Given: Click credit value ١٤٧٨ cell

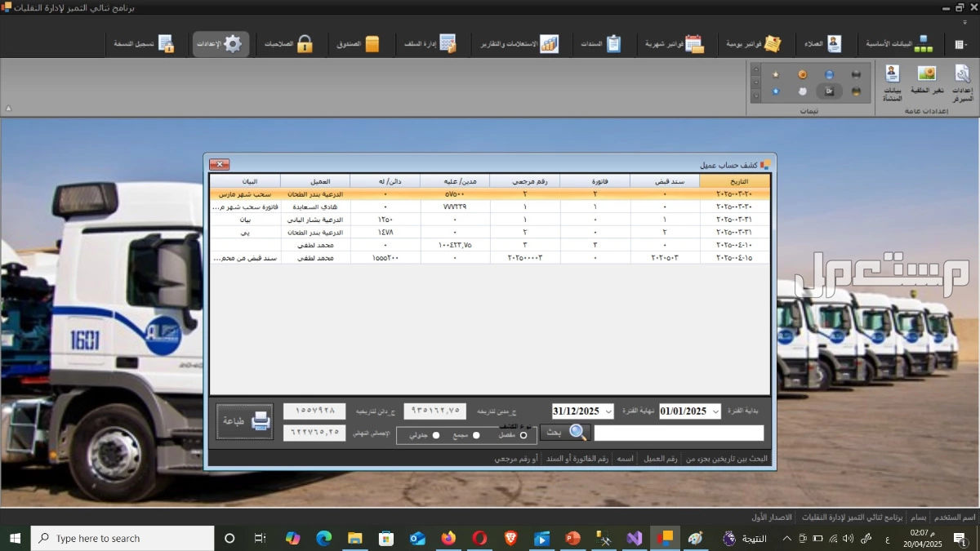Looking at the screenshot, I should pyautogui.click(x=385, y=233).
